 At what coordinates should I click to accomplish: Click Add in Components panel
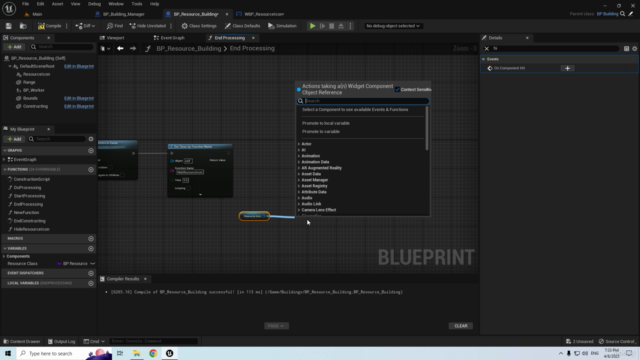14,47
